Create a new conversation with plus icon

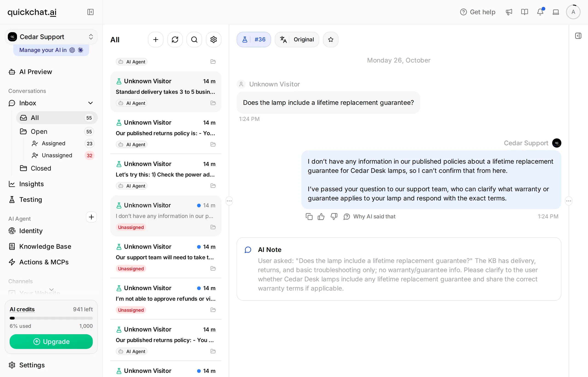tap(155, 39)
